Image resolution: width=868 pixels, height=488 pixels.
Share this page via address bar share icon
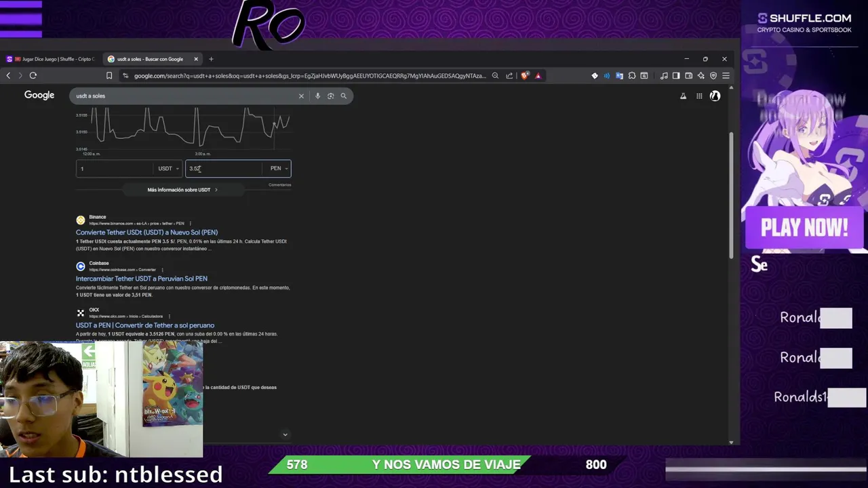click(x=509, y=76)
